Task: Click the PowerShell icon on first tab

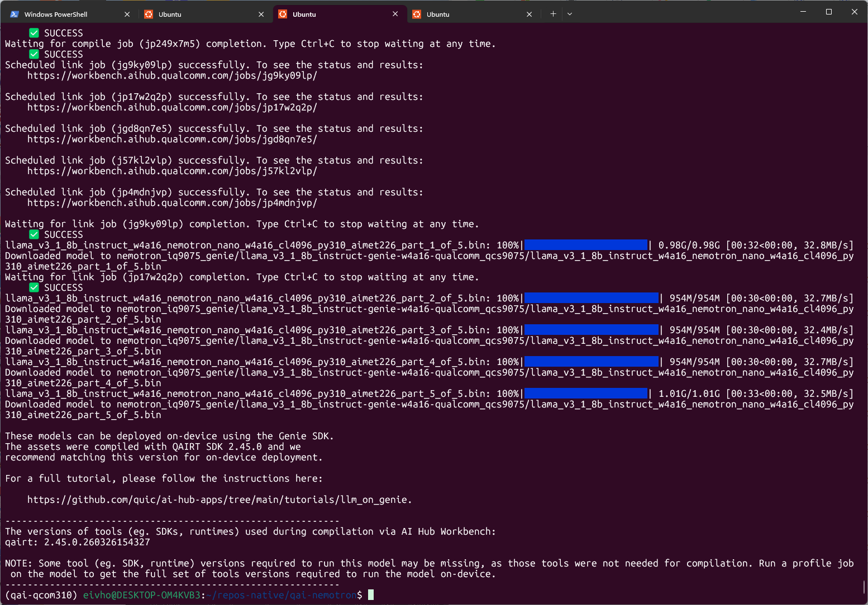Action: click(x=15, y=15)
